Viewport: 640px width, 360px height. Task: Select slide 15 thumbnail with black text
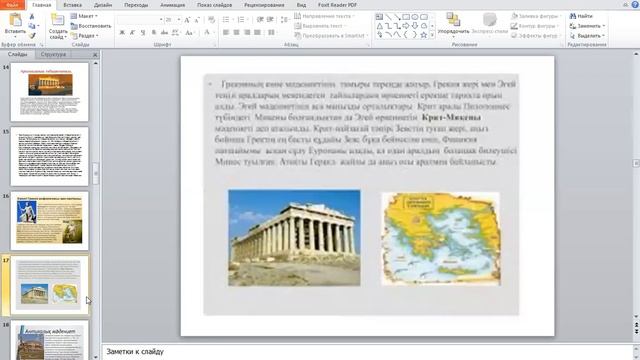[49, 156]
